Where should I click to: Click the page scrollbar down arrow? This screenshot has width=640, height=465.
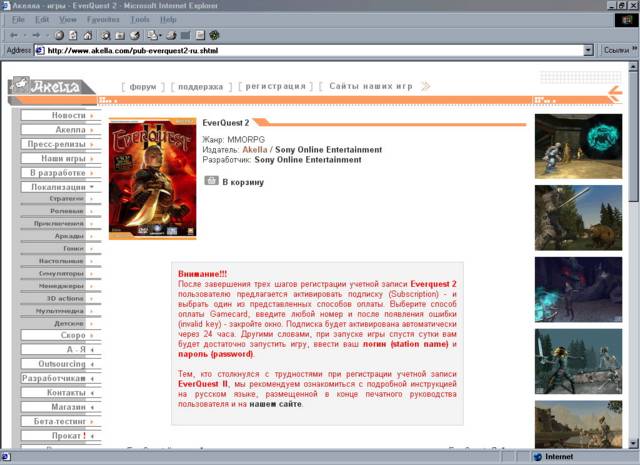(633, 443)
